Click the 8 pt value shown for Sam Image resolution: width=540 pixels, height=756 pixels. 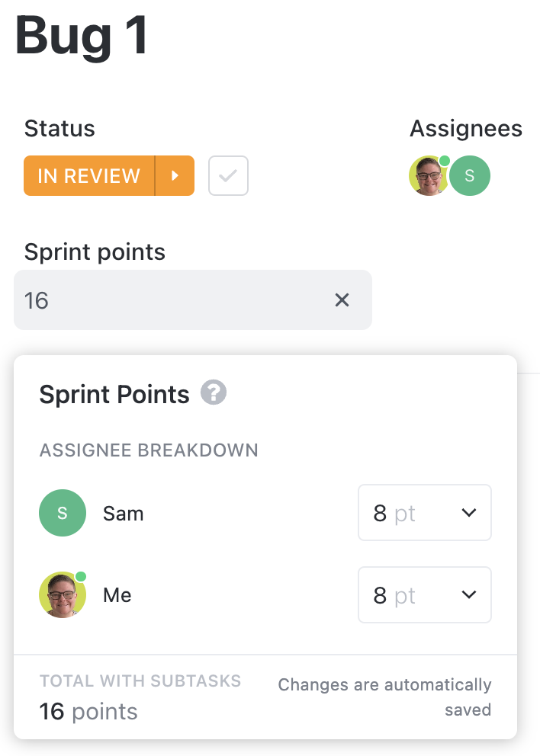tap(393, 512)
